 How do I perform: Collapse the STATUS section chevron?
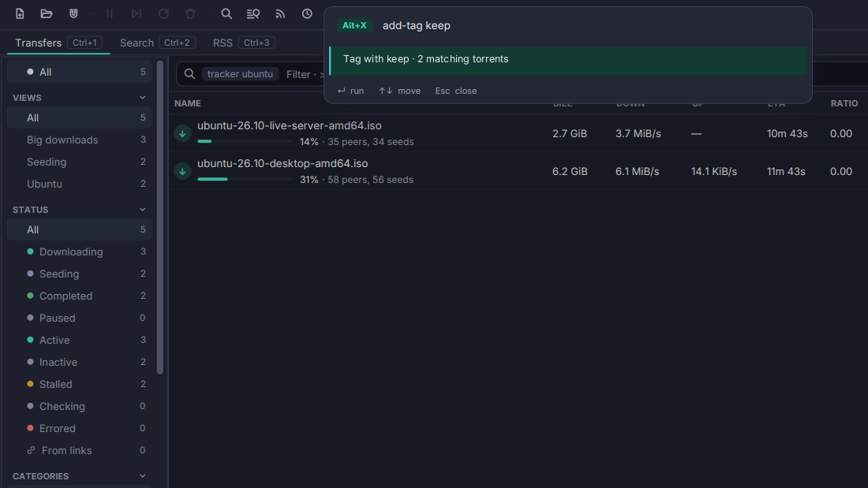[x=142, y=210]
